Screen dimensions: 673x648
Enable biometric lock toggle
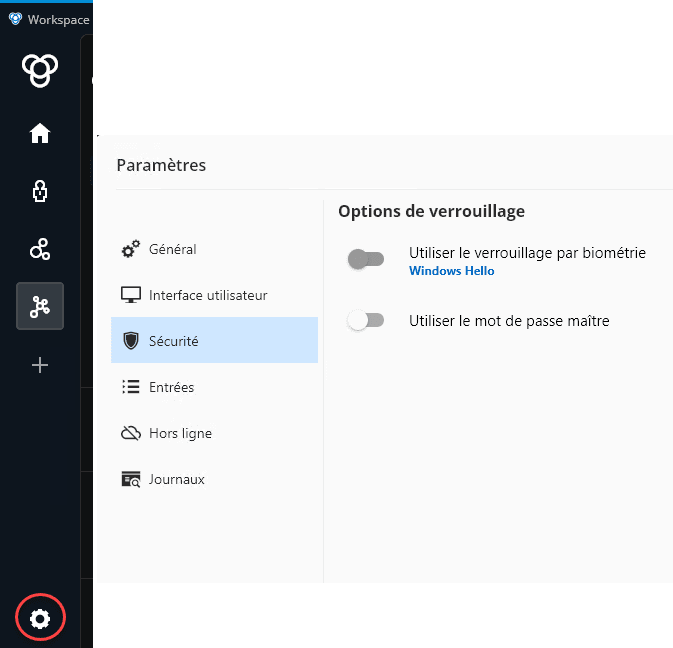[366, 260]
